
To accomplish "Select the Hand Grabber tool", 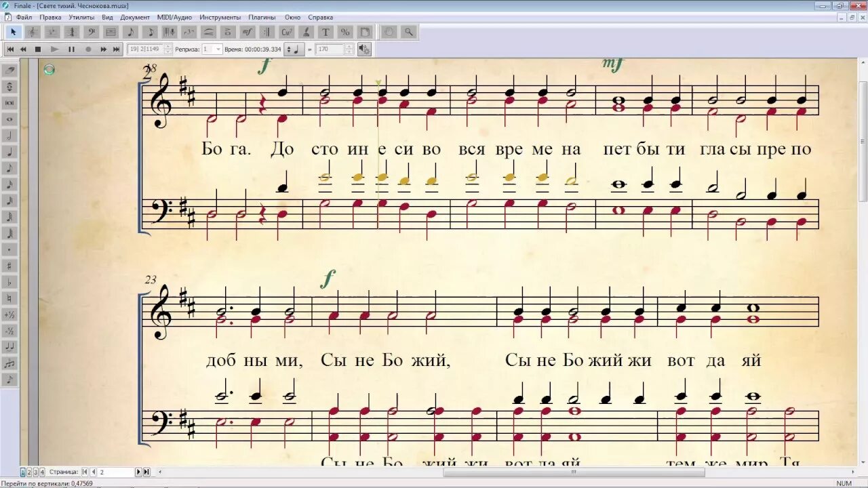I will point(389,32).
